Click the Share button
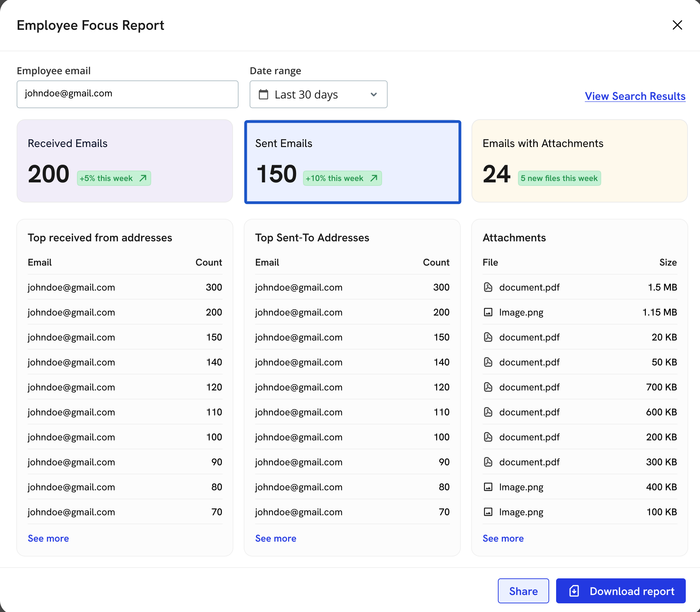 point(523,591)
